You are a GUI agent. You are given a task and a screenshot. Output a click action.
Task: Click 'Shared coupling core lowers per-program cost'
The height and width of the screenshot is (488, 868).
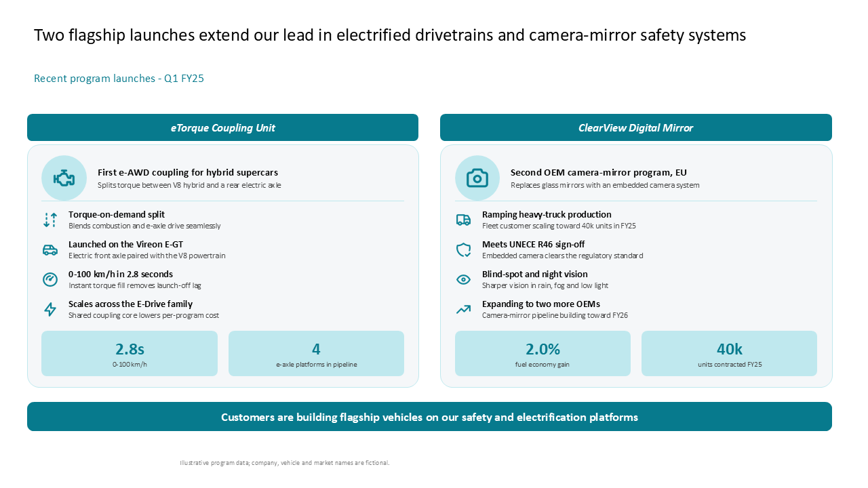pyautogui.click(x=144, y=315)
